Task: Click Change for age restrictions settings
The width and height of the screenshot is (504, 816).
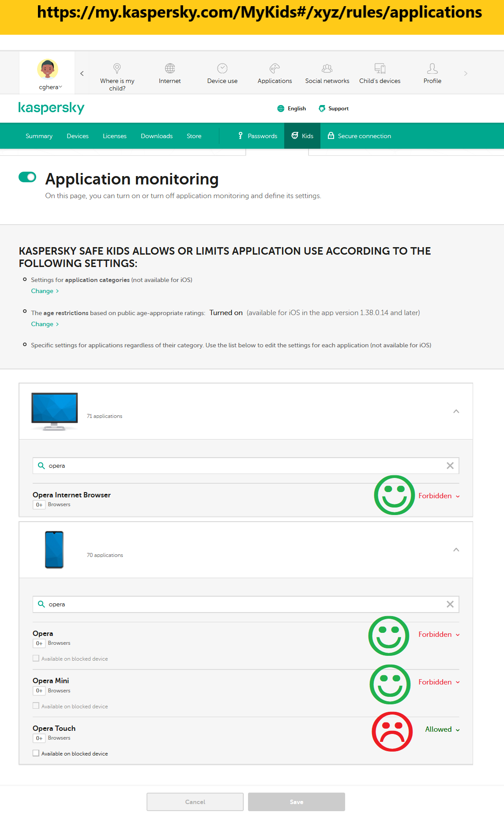Action: point(45,324)
